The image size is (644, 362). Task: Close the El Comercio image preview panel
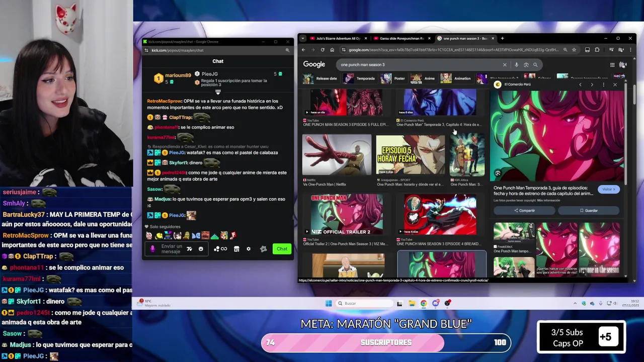[x=615, y=84]
